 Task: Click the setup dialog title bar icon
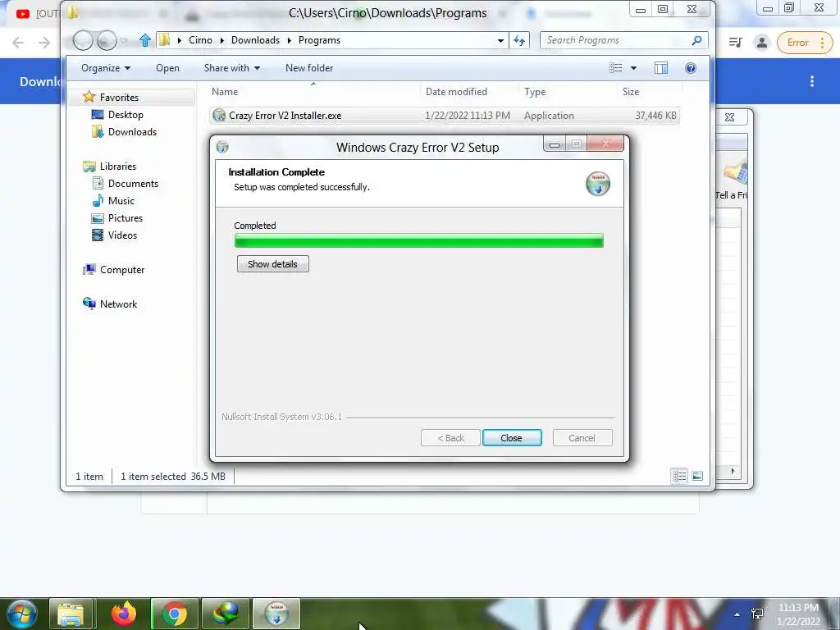(x=222, y=147)
